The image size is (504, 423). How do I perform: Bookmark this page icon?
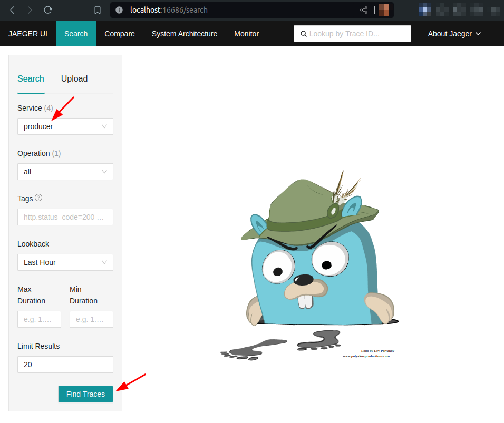coord(98,10)
